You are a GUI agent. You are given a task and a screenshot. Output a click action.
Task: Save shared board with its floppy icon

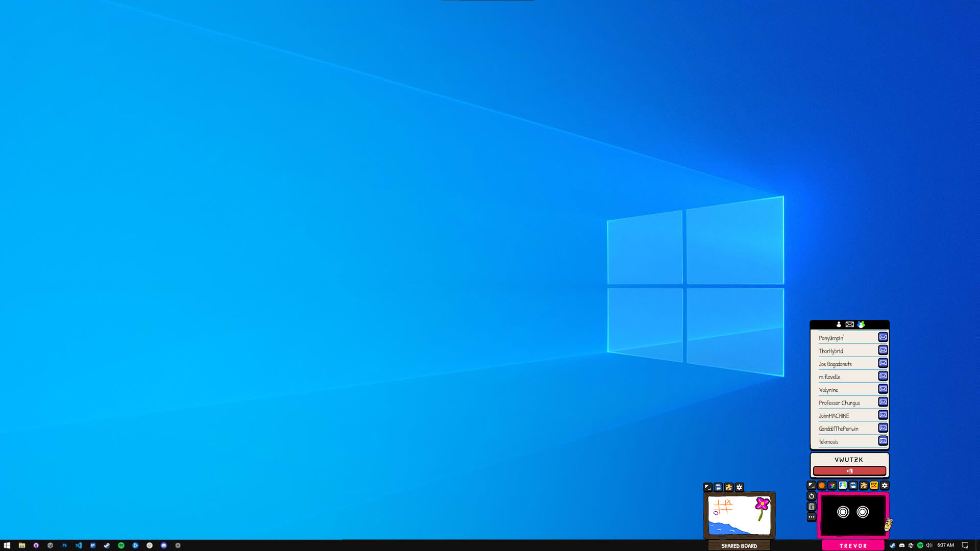pos(718,487)
